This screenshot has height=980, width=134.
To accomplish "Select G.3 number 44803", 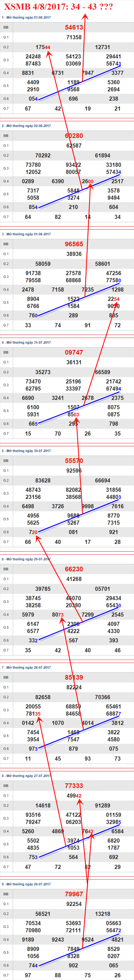I will [x=113, y=497].
